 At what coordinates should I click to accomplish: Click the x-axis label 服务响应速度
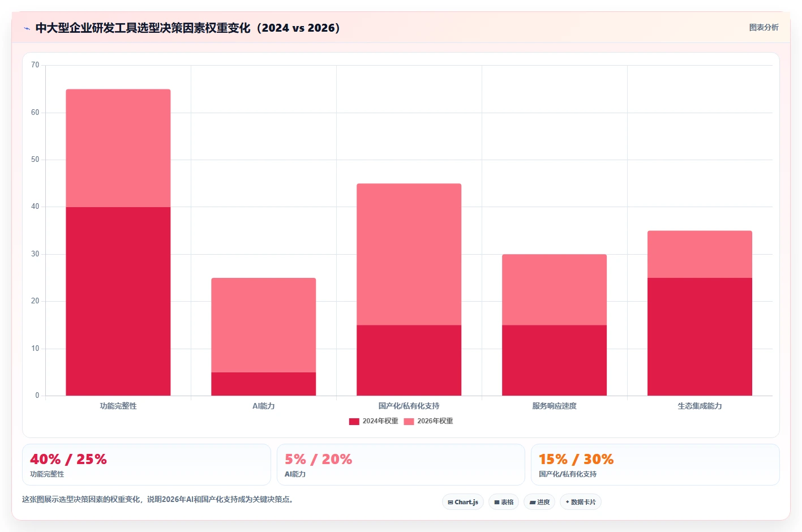[x=555, y=406]
